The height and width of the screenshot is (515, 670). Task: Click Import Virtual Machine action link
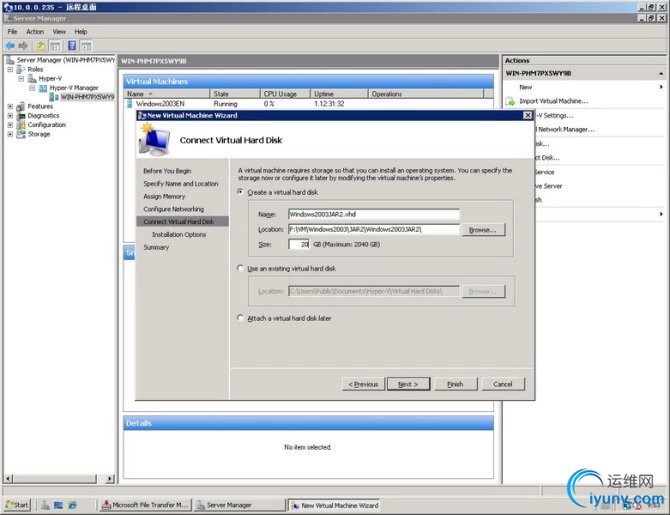(x=553, y=101)
